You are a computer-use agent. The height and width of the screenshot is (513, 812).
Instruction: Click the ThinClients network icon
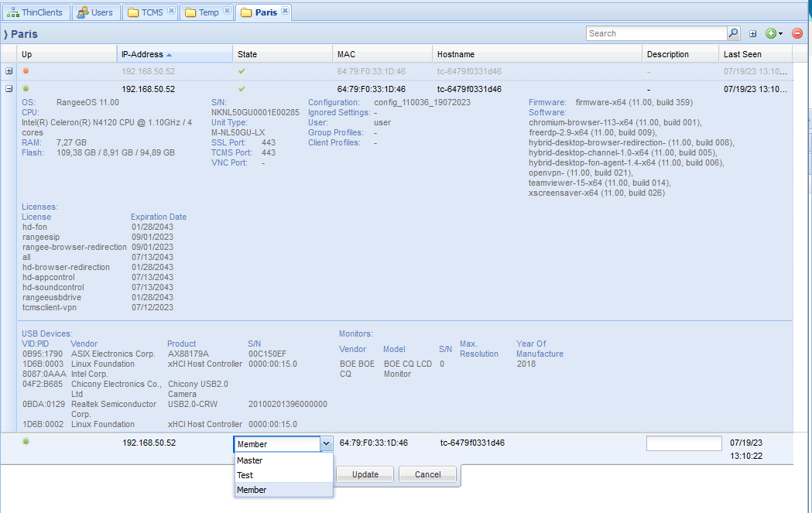coord(12,12)
